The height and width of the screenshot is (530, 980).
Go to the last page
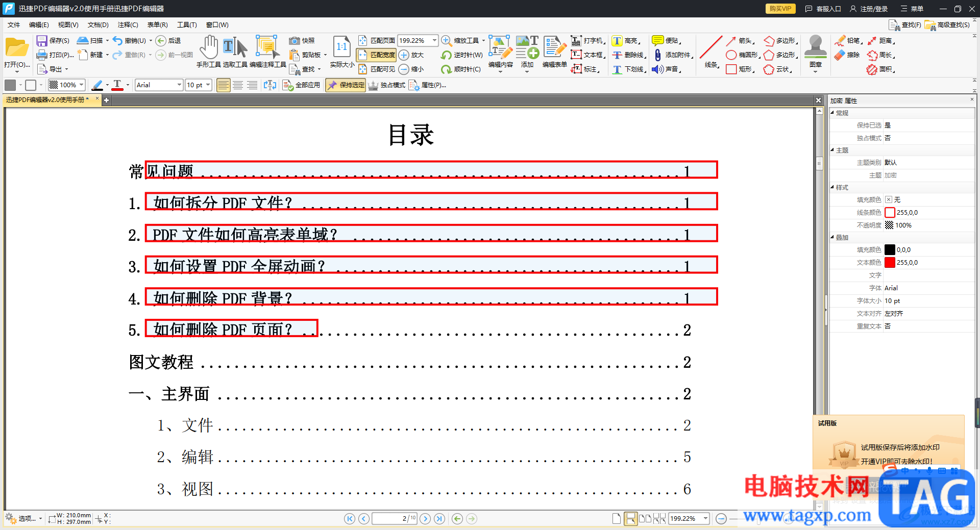(x=439, y=519)
